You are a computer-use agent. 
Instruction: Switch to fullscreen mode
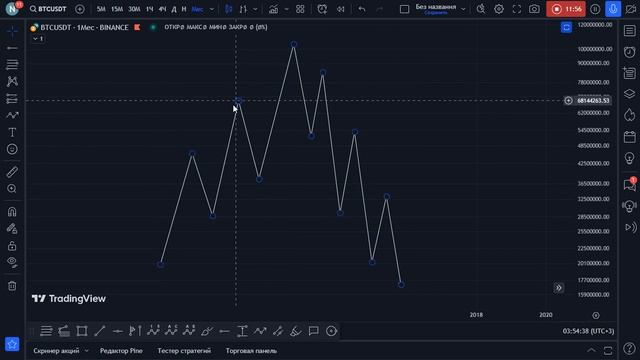click(517, 9)
